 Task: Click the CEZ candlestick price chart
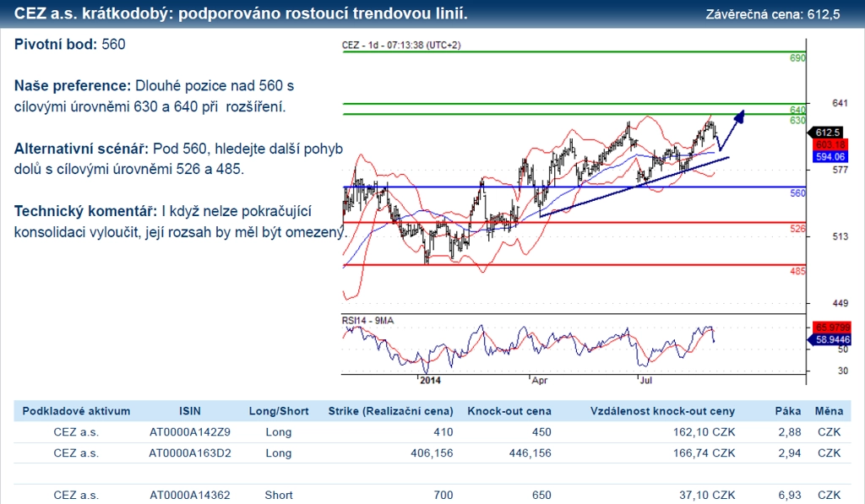pos(574,176)
